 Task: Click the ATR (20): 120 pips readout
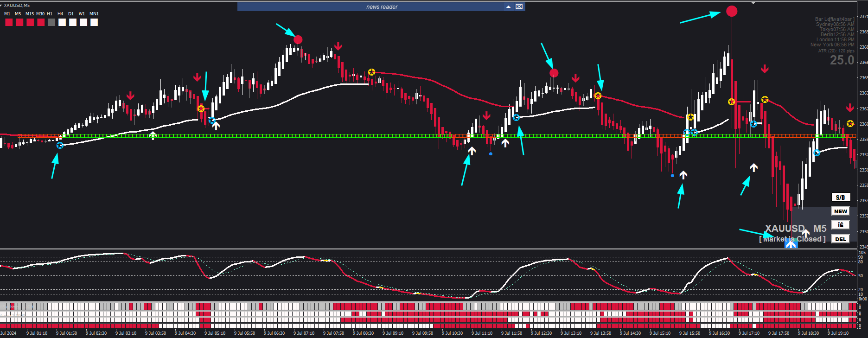tap(836, 51)
